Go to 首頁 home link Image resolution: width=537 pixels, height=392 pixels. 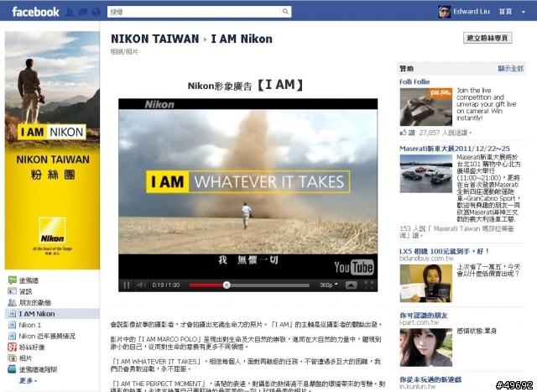(x=505, y=11)
